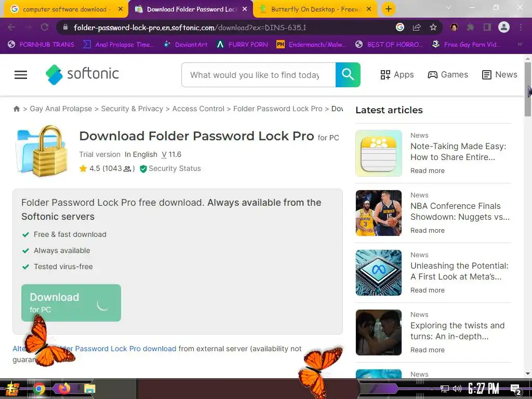This screenshot has height=399, width=532.
Task: Reload the current page
Action: [45, 27]
